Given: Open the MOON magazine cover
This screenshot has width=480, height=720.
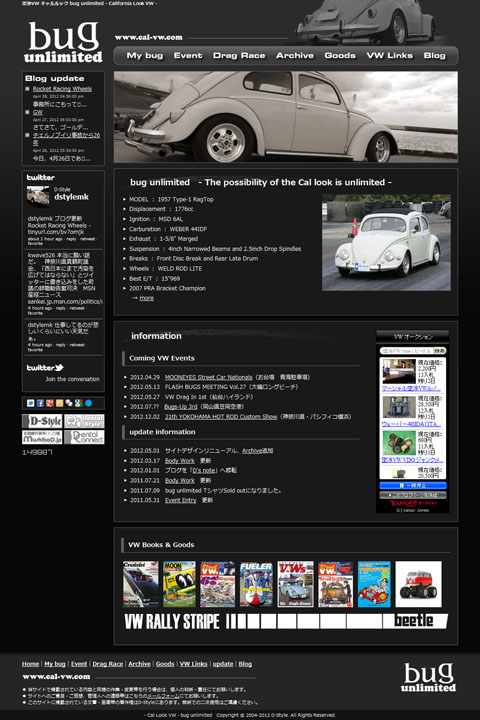Looking at the screenshot, I should click(x=179, y=584).
